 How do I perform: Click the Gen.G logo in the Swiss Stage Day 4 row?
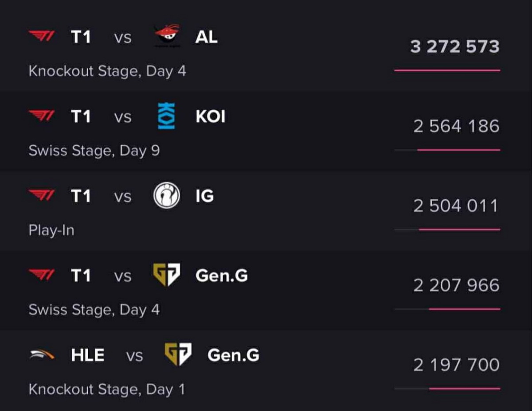166,275
